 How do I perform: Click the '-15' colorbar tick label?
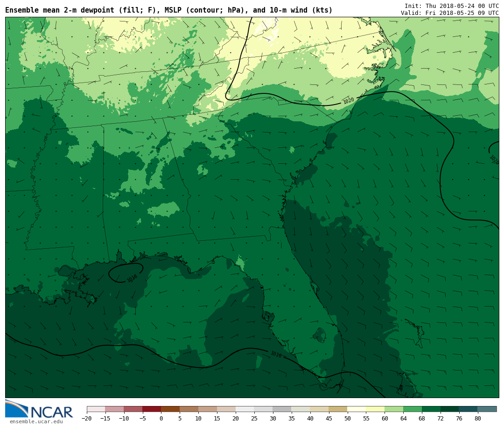[105, 418]
